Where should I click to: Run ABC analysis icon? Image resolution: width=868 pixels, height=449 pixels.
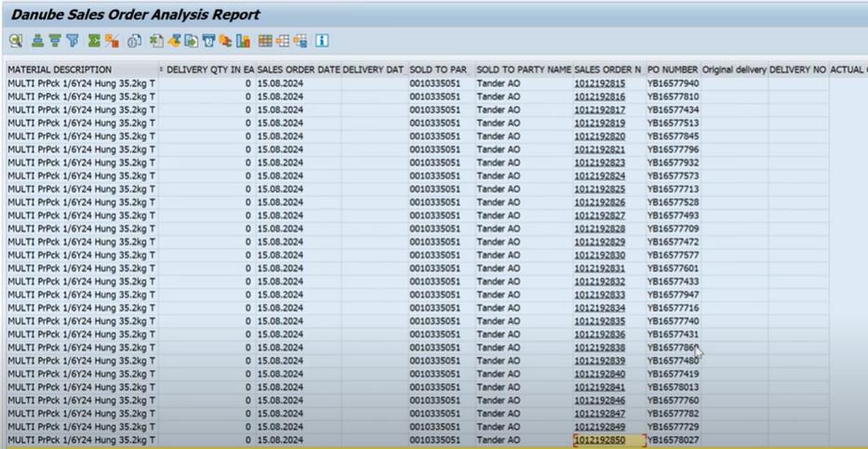pos(225,40)
